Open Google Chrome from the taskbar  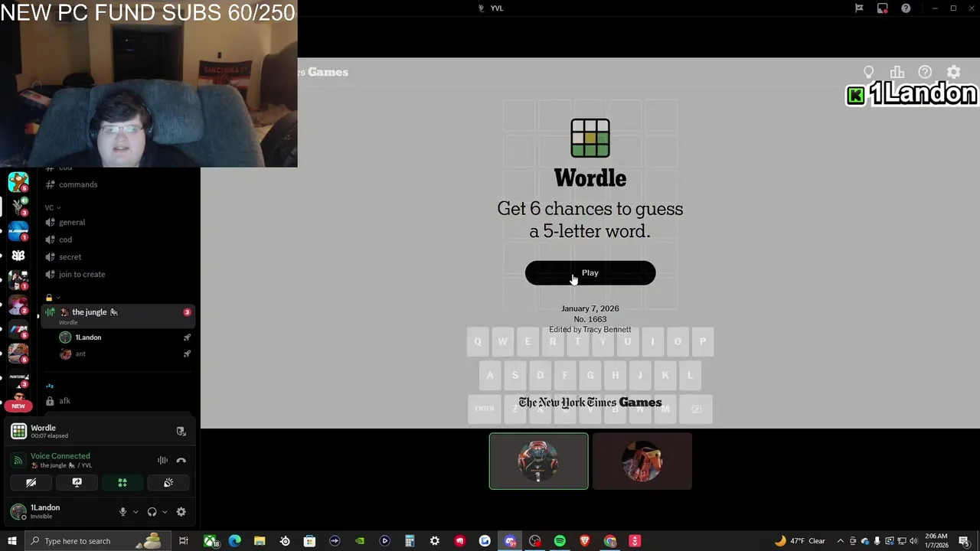tap(610, 541)
